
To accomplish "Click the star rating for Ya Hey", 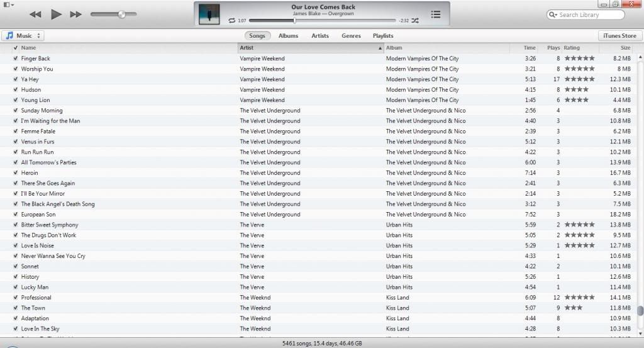I will [x=579, y=79].
